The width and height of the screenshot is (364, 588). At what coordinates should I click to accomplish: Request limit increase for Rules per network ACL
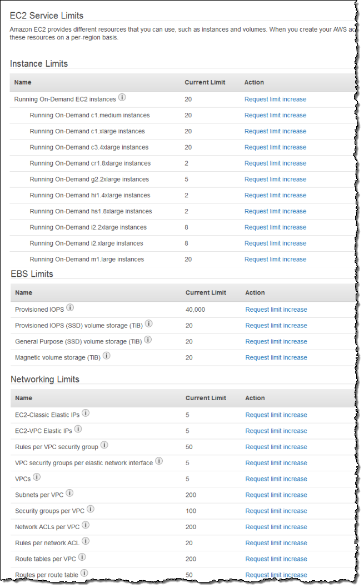(x=276, y=544)
